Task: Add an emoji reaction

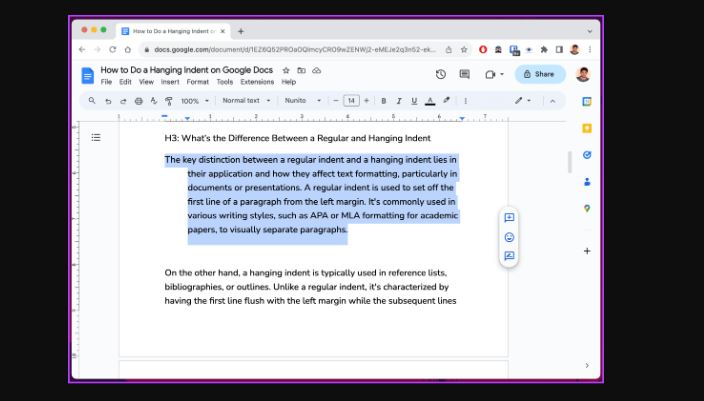Action: coord(509,237)
